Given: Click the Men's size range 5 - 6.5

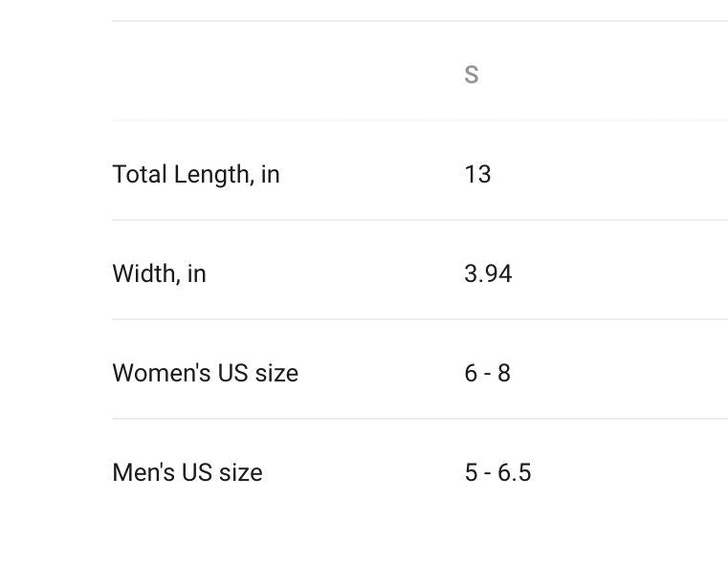Looking at the screenshot, I should pyautogui.click(x=497, y=472).
